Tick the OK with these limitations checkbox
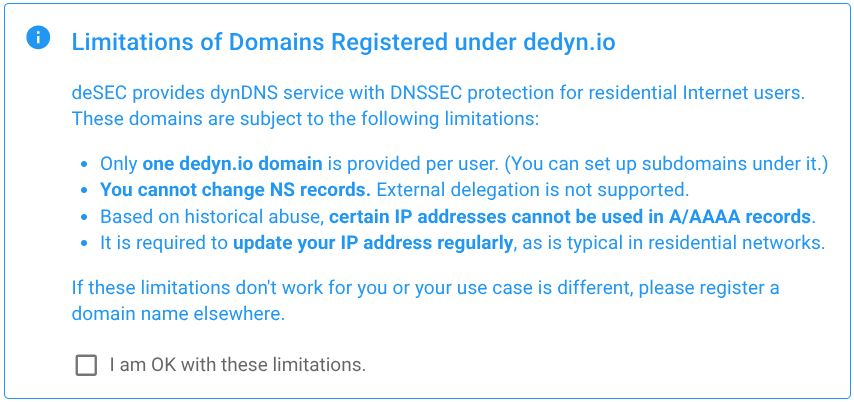This screenshot has height=402, width=854. [x=86, y=365]
